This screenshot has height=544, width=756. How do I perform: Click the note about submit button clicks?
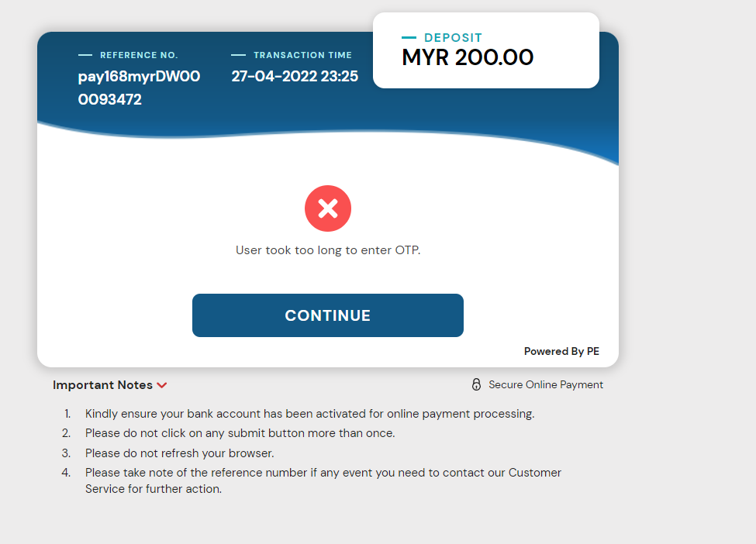[240, 433]
